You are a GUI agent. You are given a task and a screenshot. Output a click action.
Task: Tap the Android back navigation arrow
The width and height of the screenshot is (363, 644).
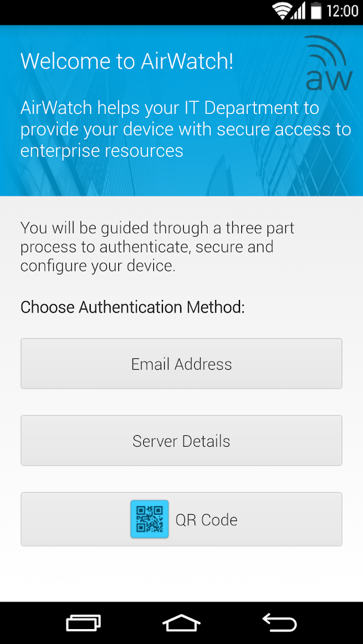point(279,623)
